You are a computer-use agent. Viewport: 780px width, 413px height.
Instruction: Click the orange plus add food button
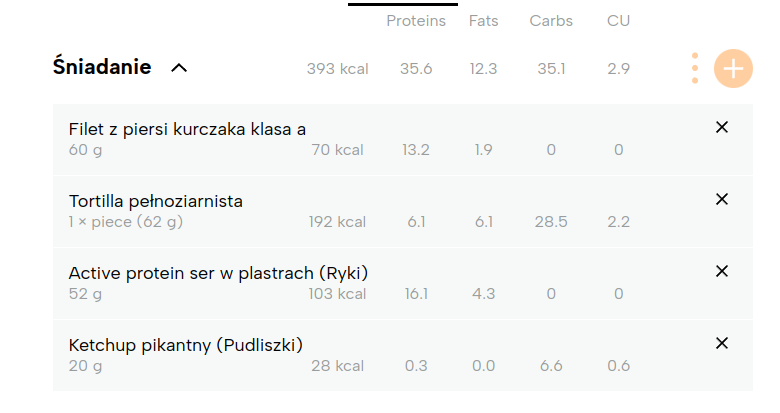point(733,69)
